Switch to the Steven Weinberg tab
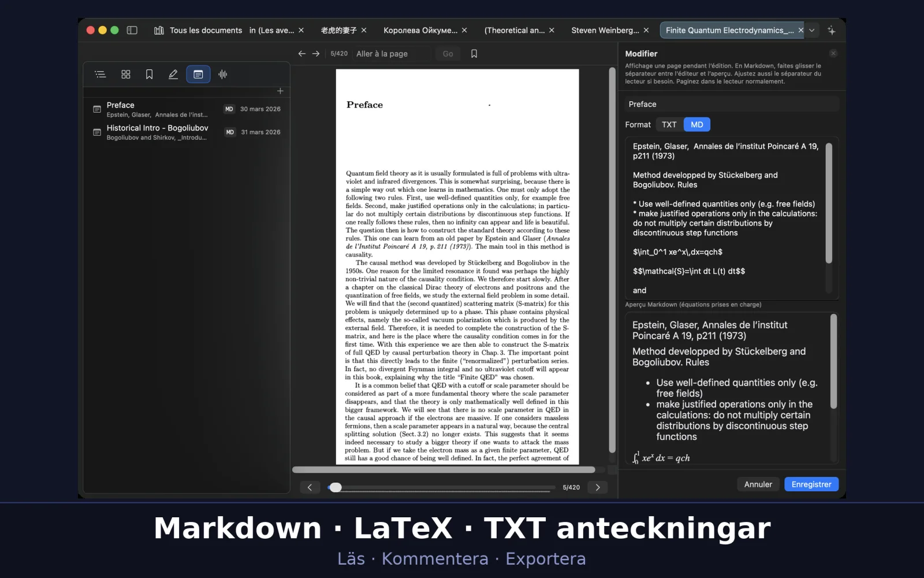Image resolution: width=924 pixels, height=578 pixels. [605, 30]
